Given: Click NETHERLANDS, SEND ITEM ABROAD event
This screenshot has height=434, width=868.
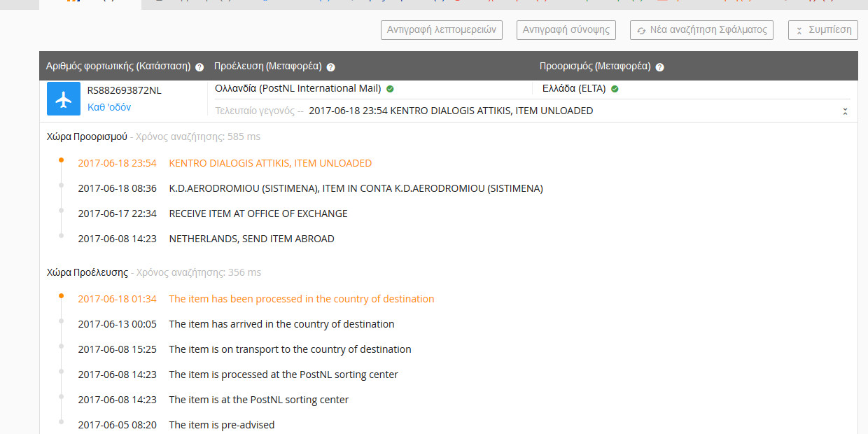Looking at the screenshot, I should [x=252, y=239].
